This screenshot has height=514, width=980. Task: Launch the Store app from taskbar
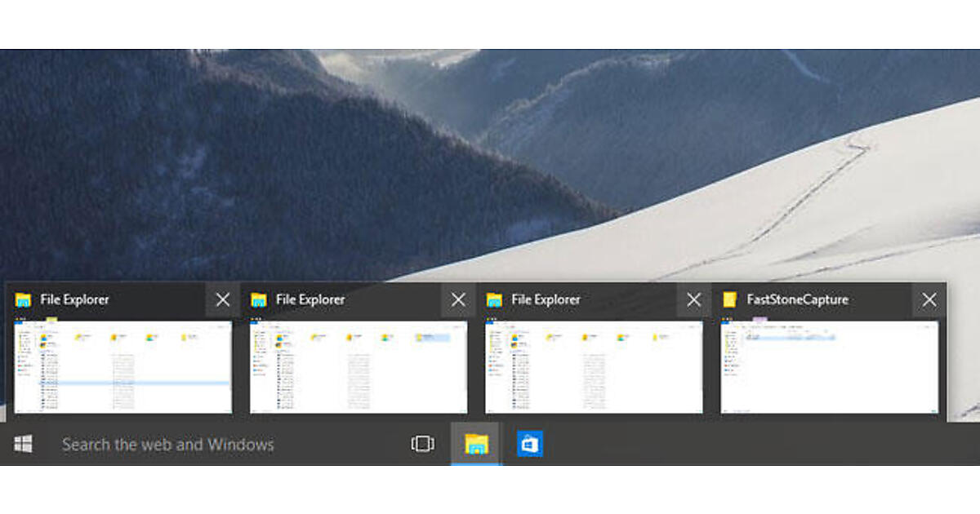pos(529,444)
